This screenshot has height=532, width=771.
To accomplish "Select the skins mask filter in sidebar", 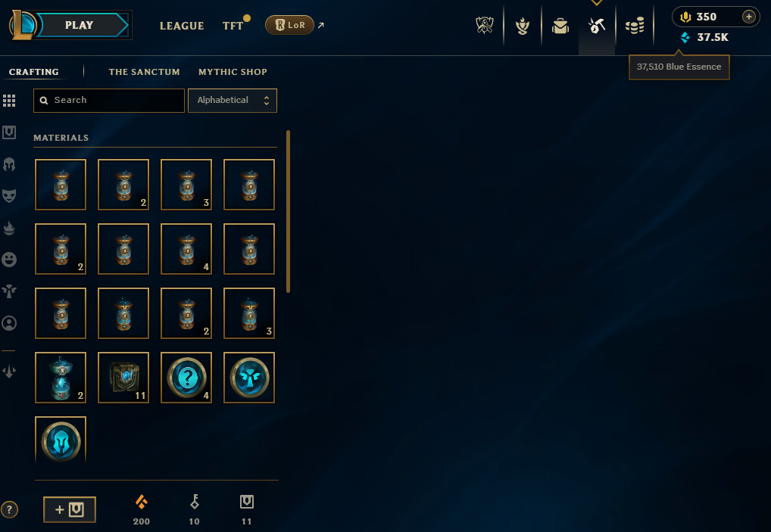I will [9, 195].
